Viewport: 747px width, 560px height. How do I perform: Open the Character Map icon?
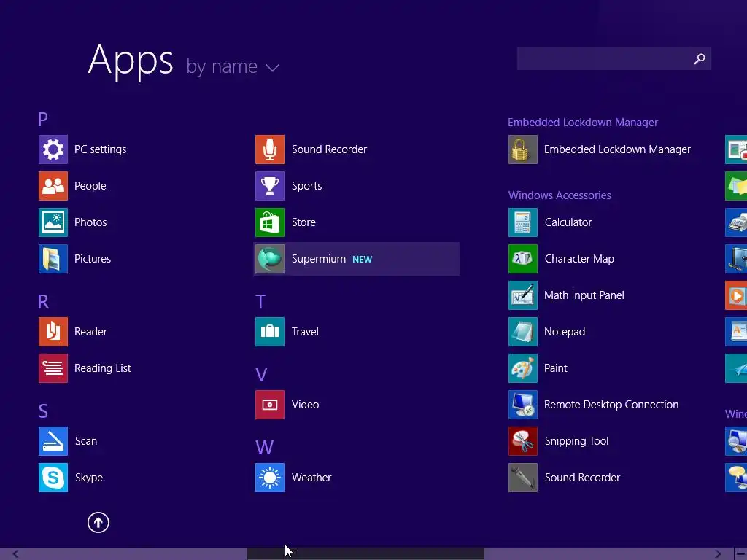point(522,259)
